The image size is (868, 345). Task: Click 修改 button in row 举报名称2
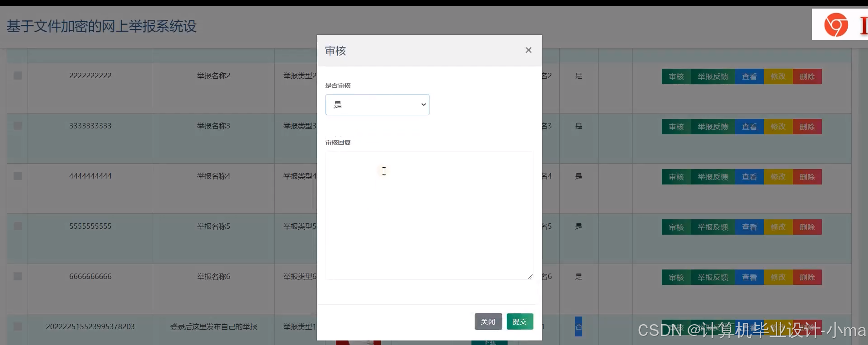[778, 77]
